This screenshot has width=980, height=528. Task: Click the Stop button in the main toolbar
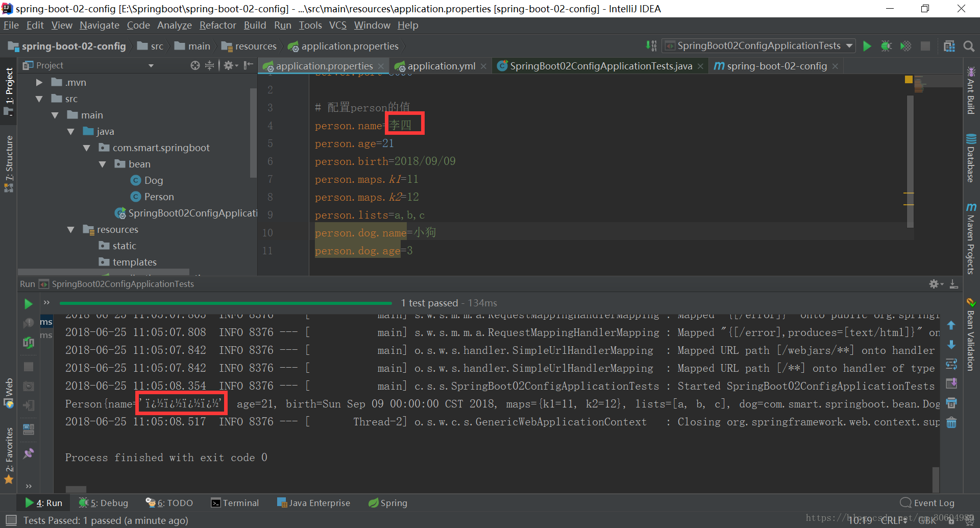click(x=925, y=46)
